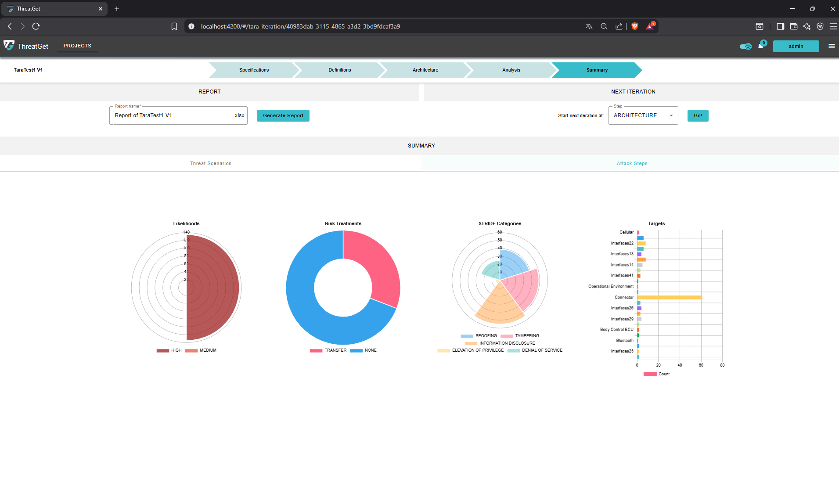Toggle the dark mode theme switch
Screen dimensions: 839x504
pos(745,47)
